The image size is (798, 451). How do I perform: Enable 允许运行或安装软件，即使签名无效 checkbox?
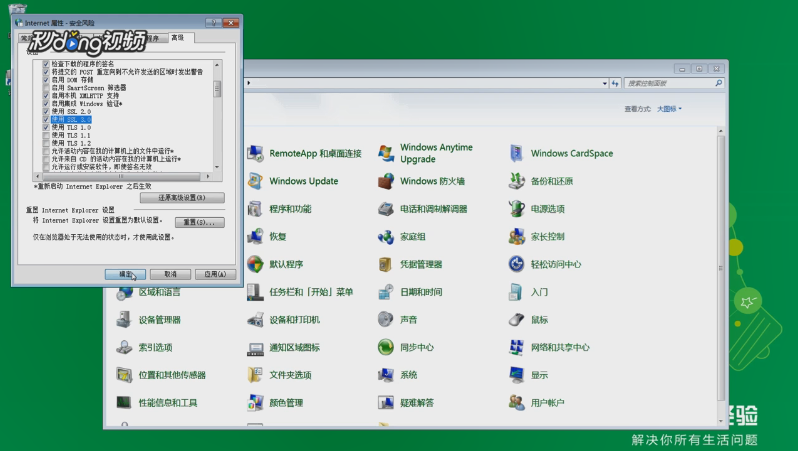pos(46,167)
